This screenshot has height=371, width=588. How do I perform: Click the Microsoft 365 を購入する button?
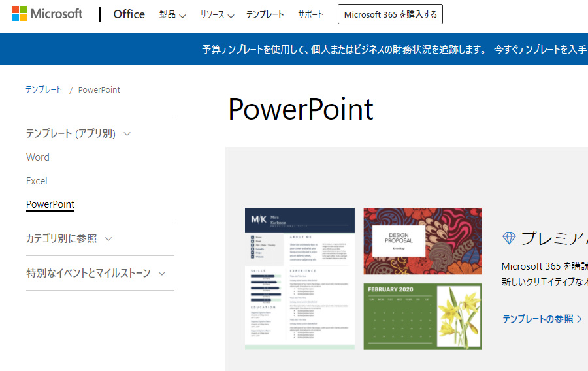pos(391,14)
